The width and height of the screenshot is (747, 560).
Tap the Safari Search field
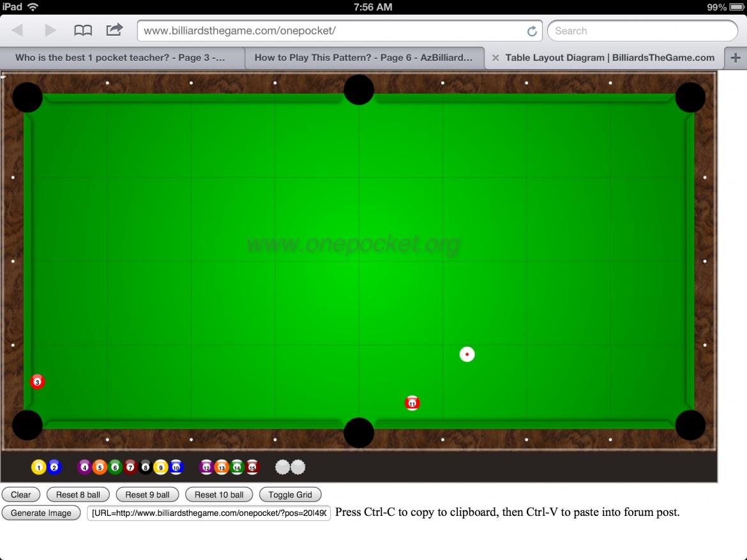(642, 31)
